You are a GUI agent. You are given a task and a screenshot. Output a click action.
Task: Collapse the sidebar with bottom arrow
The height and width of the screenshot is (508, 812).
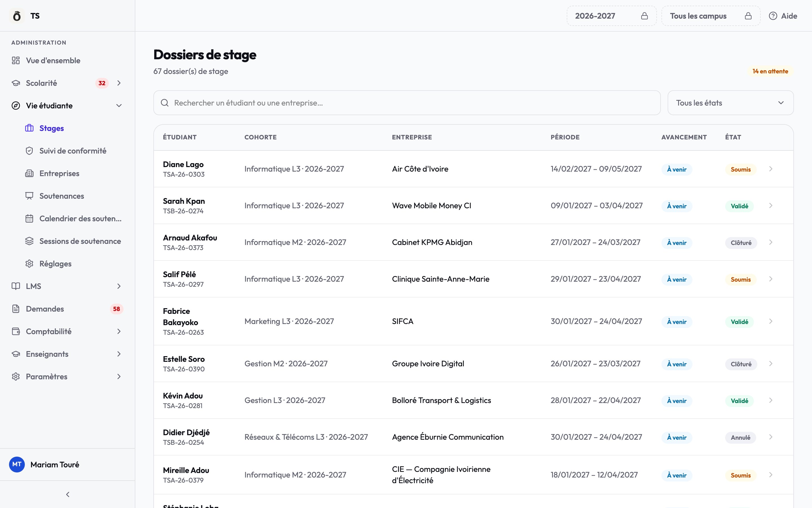coord(68,494)
